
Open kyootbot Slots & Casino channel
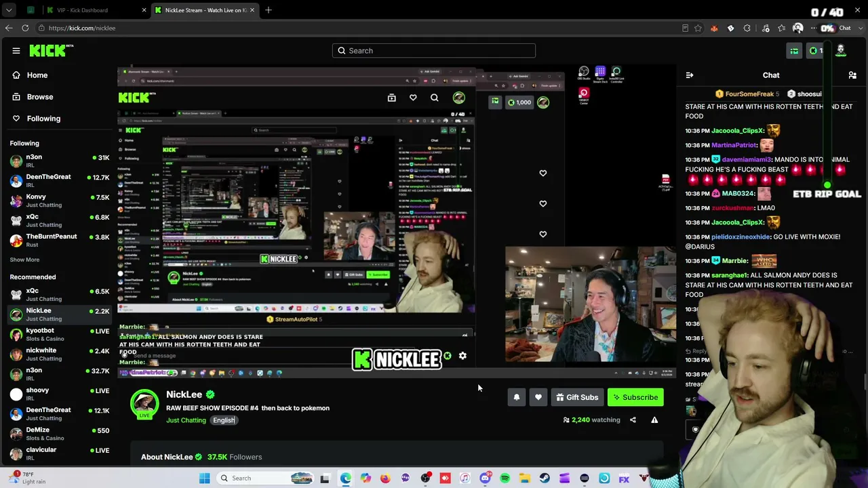(x=60, y=334)
